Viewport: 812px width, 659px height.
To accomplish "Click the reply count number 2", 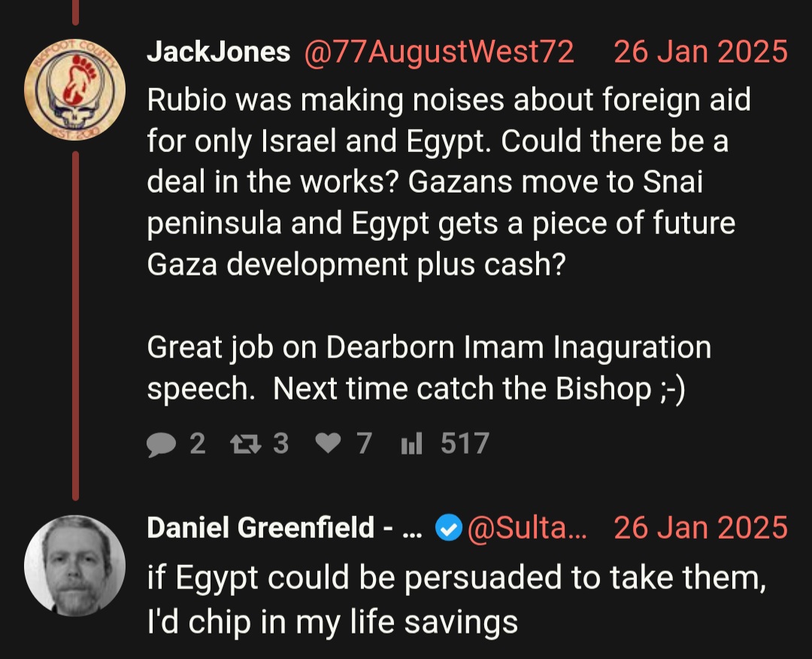I will (197, 444).
